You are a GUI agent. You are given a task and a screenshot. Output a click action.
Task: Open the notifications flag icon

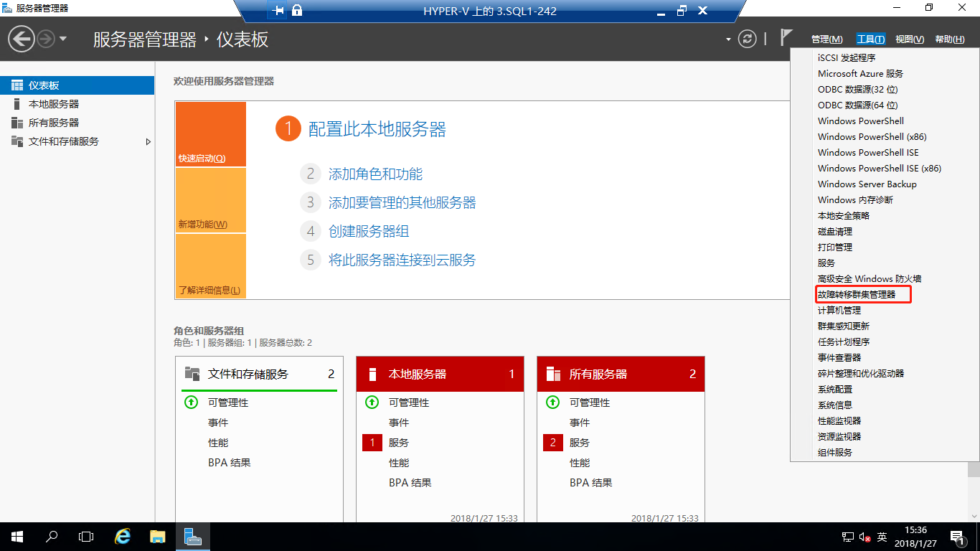pos(787,38)
